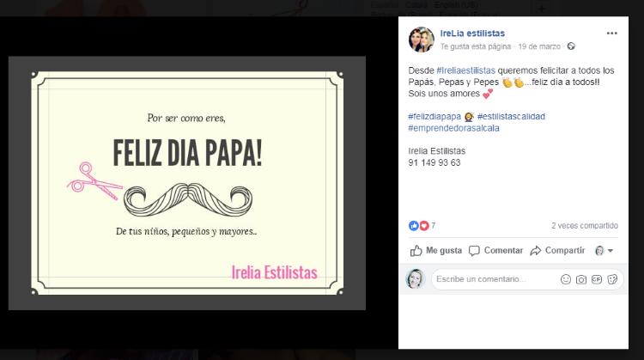Open the #Ireliaestilistas hashtag
Image resolution: width=644 pixels, height=360 pixels.
[465, 70]
